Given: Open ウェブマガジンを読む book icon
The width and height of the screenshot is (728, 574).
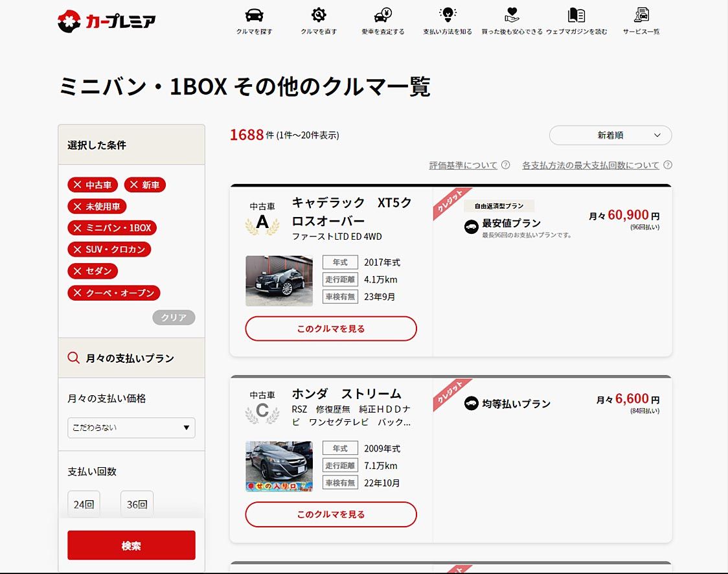Looking at the screenshot, I should click(576, 16).
